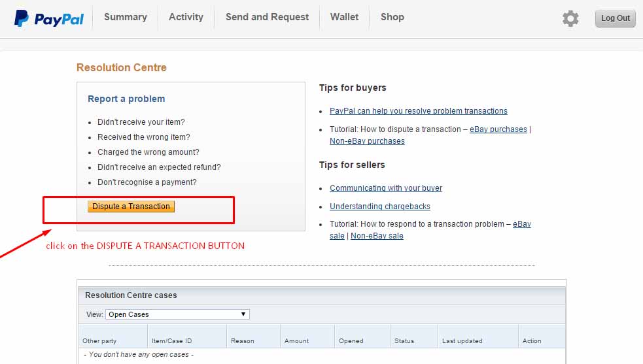This screenshot has width=643, height=364.
Task: Open the Non-eBay purchases tutorial link
Action: pyautogui.click(x=367, y=141)
